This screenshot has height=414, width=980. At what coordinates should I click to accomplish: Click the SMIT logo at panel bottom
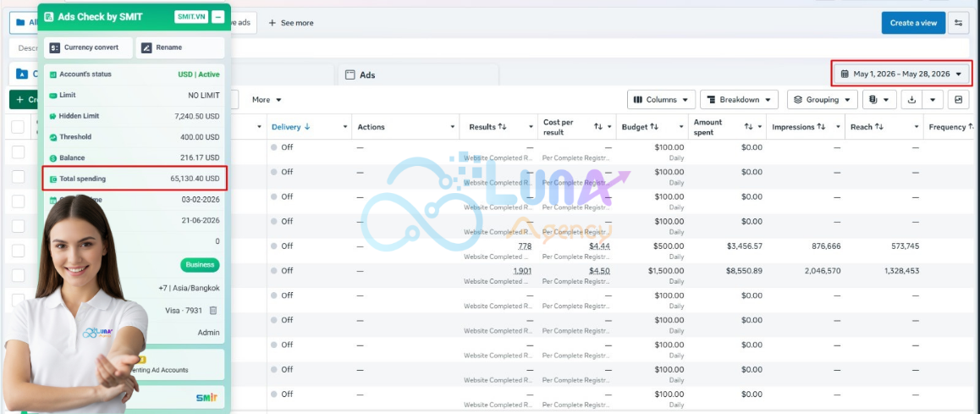coord(206,398)
